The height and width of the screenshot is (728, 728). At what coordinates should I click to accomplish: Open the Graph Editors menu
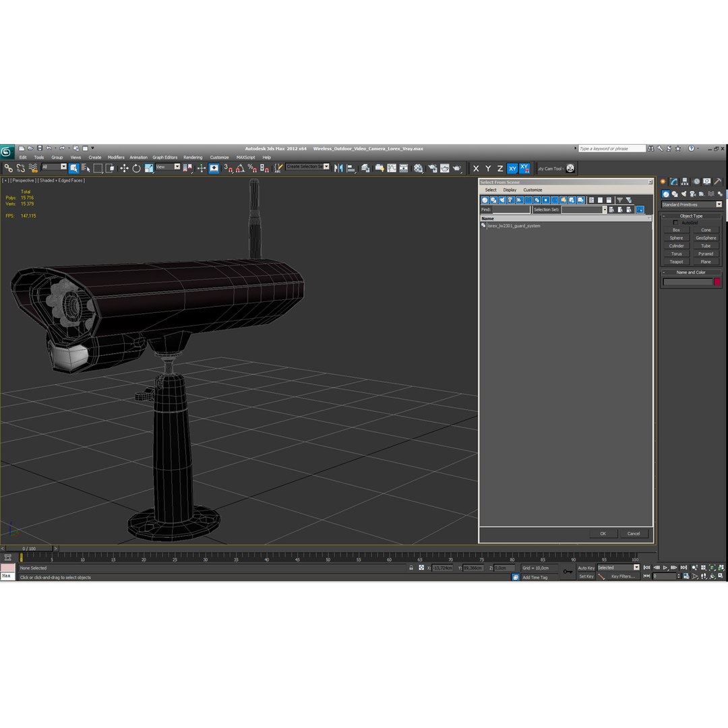click(x=165, y=157)
